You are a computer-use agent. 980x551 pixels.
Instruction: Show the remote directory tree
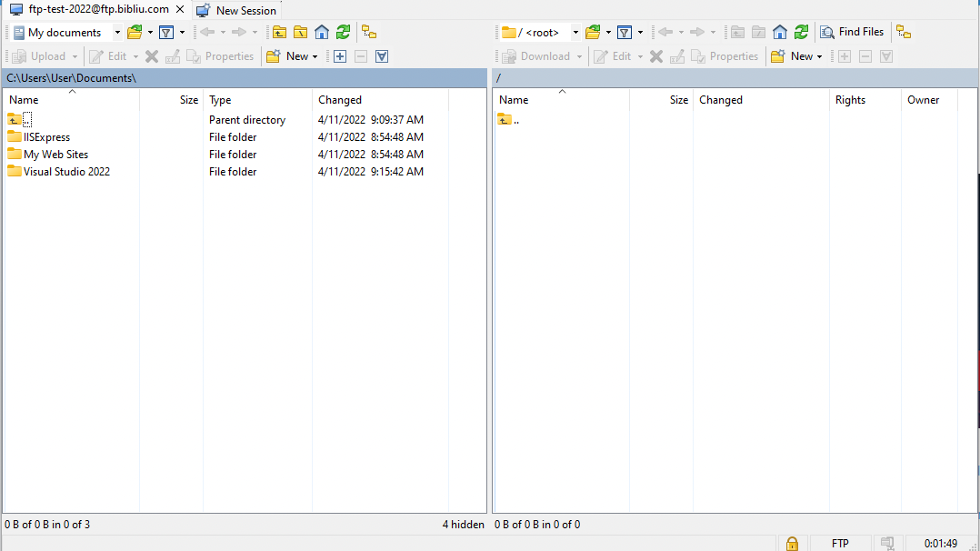[903, 32]
